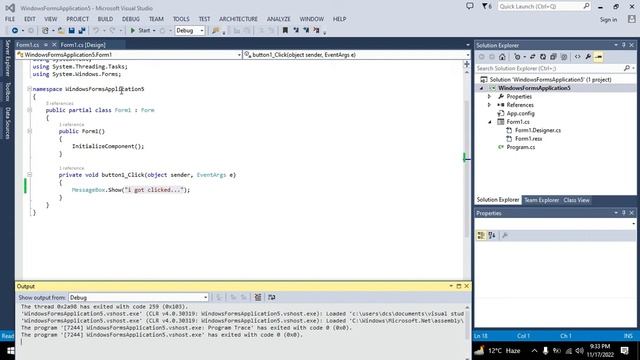This screenshot has width=640, height=360.
Task: Go to the next bookmark icon
Action: coord(306,30)
